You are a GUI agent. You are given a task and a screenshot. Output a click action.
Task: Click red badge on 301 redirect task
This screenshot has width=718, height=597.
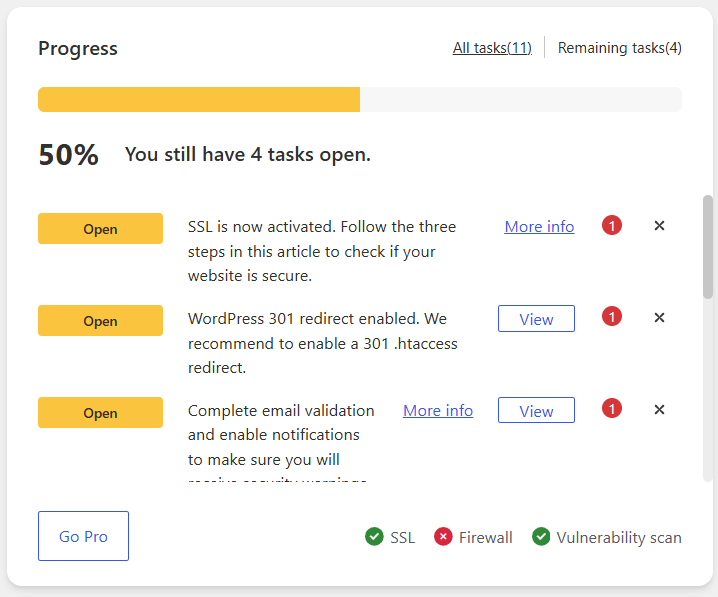point(612,317)
